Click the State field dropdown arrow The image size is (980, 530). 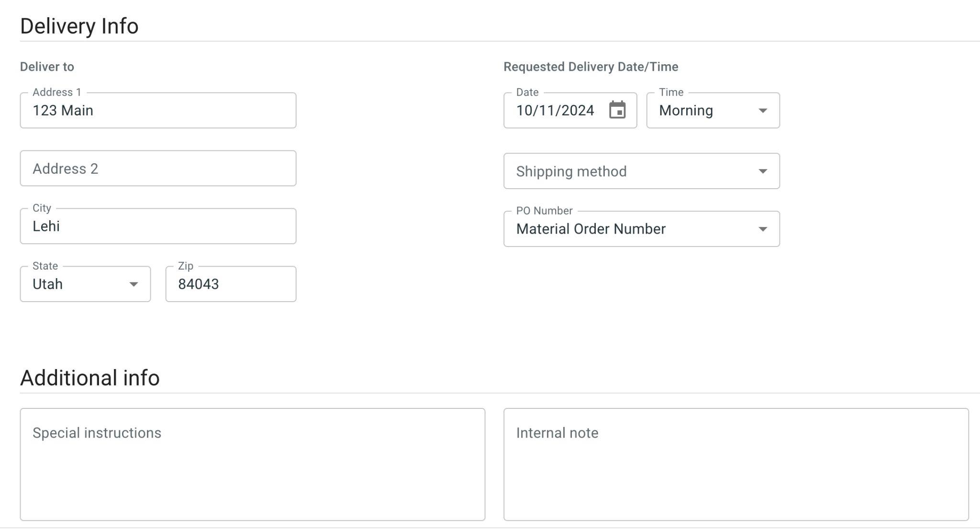click(134, 284)
